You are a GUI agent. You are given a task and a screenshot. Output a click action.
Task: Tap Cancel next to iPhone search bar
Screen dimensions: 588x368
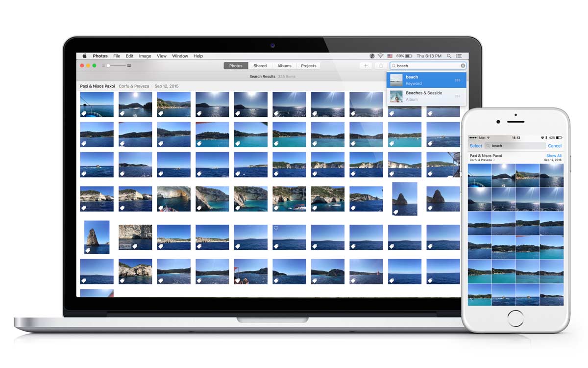[555, 146]
